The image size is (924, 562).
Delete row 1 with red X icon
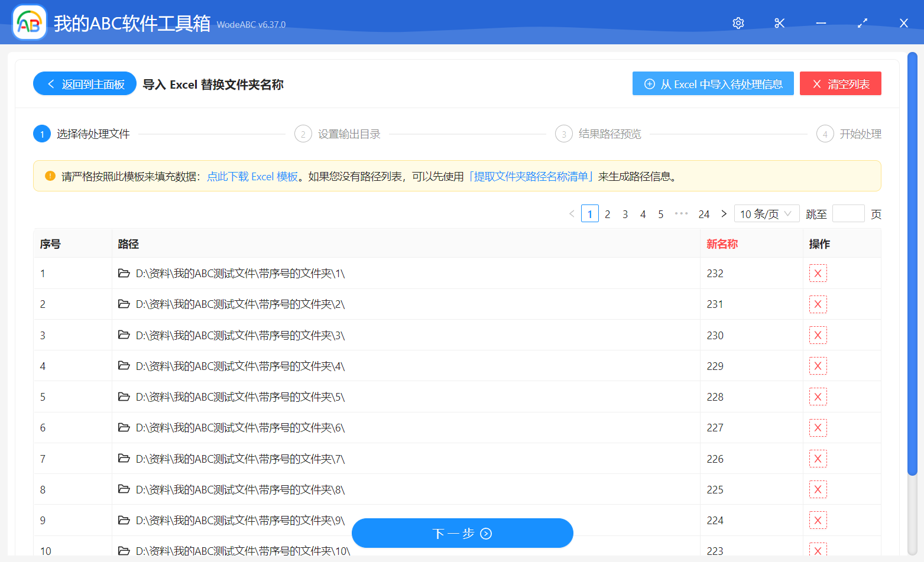[x=818, y=274]
